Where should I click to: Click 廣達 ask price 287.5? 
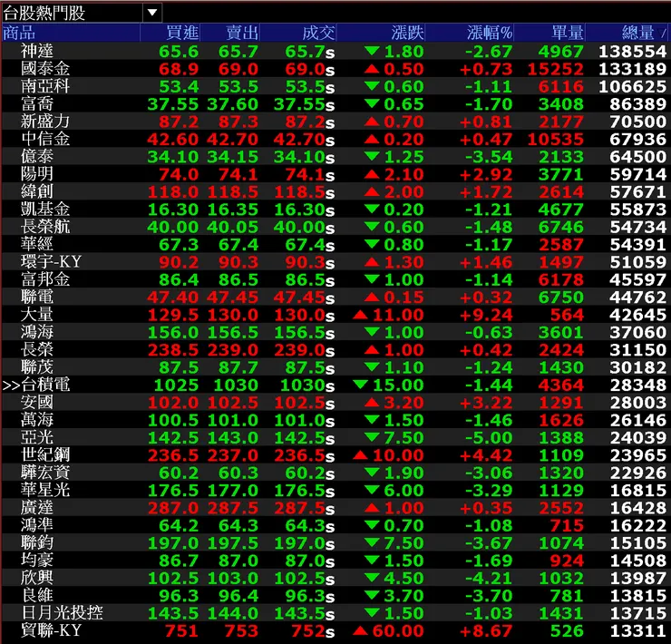pyautogui.click(x=233, y=508)
